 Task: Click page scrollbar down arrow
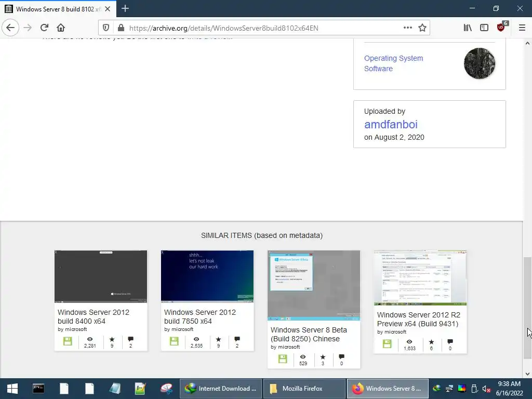(528, 374)
